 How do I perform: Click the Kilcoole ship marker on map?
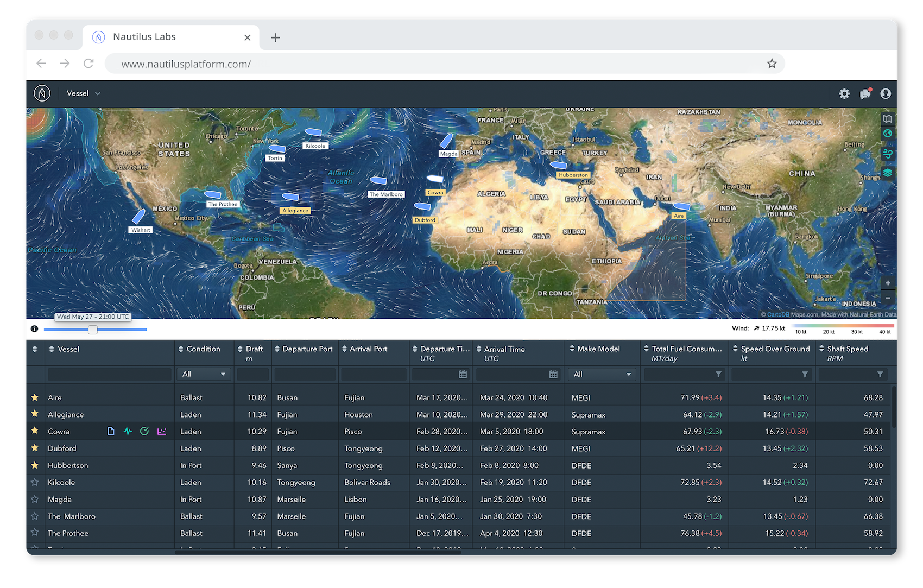[313, 132]
